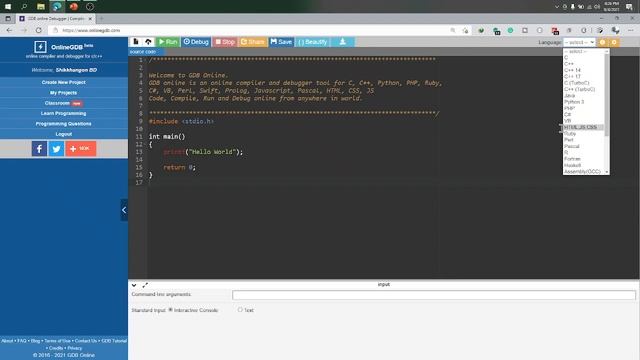Click the upload file cloud icon
The width and height of the screenshot is (640, 360).
pyautogui.click(x=148, y=42)
